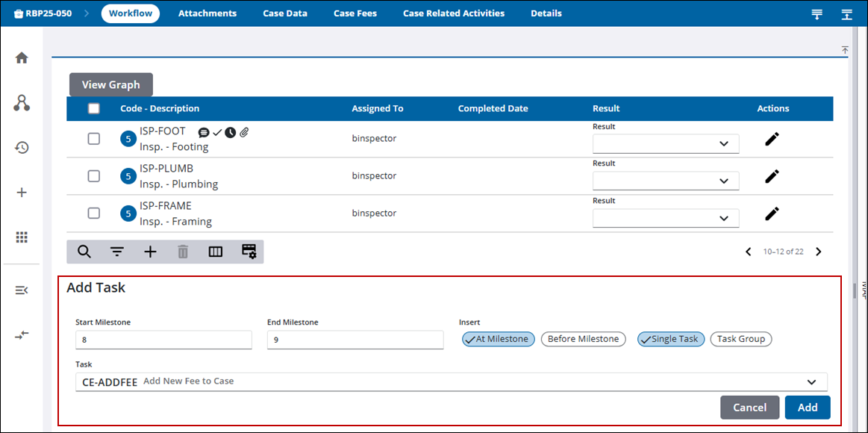
Task: Edit the ISP-PLUMB task with pencil icon
Action: point(772,176)
